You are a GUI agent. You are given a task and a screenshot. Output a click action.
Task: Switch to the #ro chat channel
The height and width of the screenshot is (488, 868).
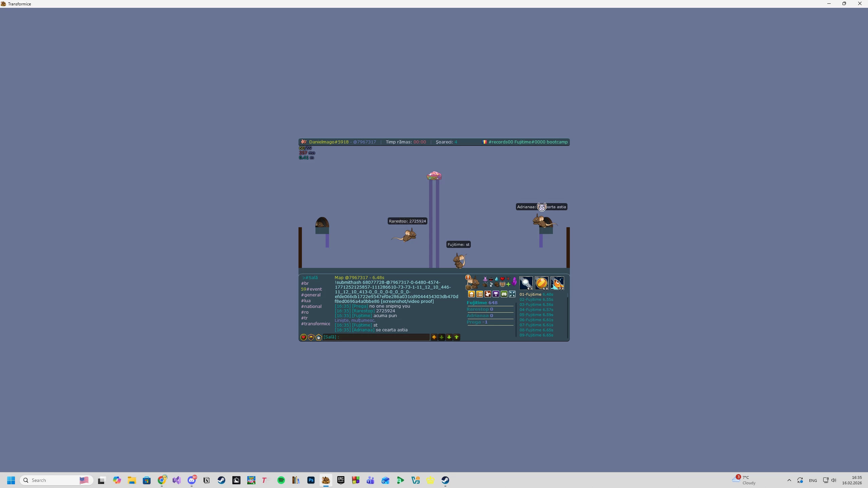(x=305, y=312)
